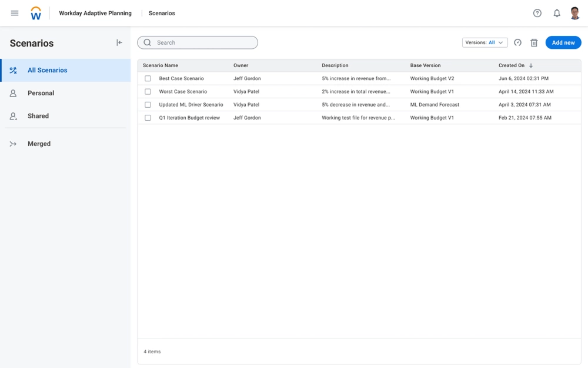588x368 pixels.
Task: Open the user profile avatar
Action: pos(575,13)
